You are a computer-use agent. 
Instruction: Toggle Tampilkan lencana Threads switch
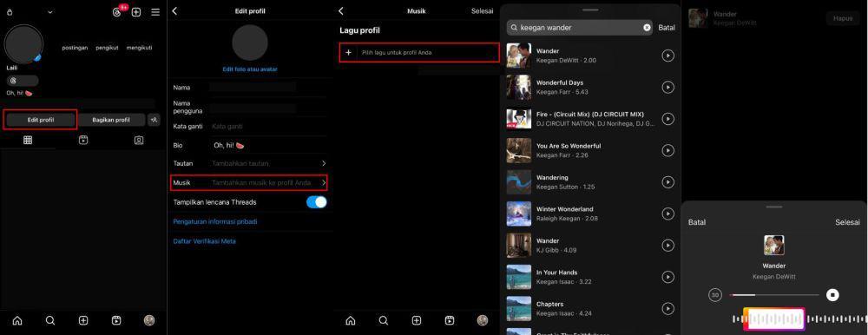pos(317,202)
